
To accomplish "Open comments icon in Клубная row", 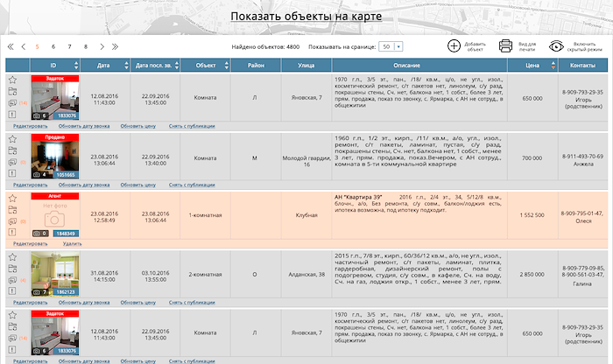I will pyautogui.click(x=12, y=221).
